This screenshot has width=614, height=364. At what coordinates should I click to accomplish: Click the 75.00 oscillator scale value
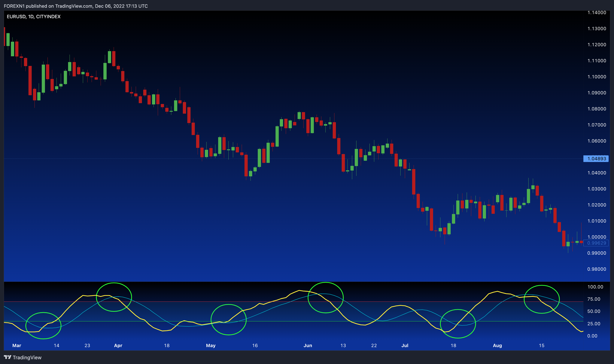point(594,299)
